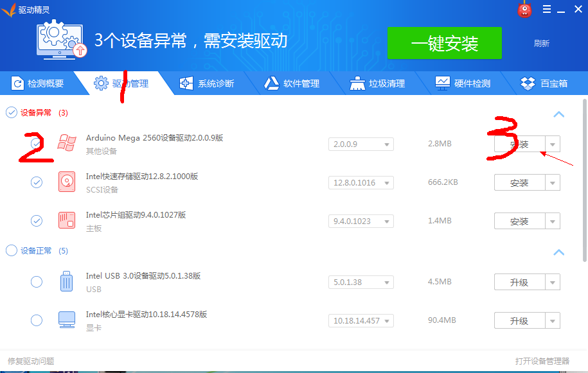Open arrow beside Intel USB 3.0 升级 button

coord(553,282)
